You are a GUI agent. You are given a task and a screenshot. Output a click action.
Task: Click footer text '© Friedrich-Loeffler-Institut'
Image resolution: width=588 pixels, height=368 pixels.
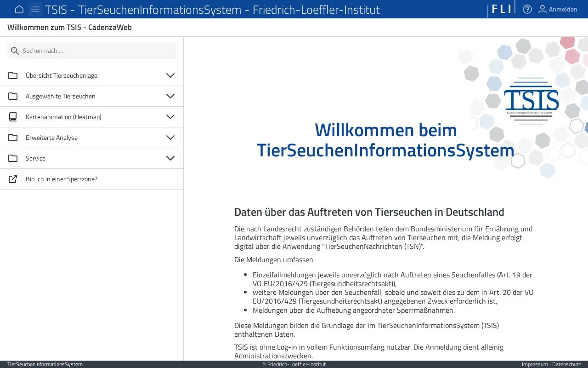coord(294,364)
